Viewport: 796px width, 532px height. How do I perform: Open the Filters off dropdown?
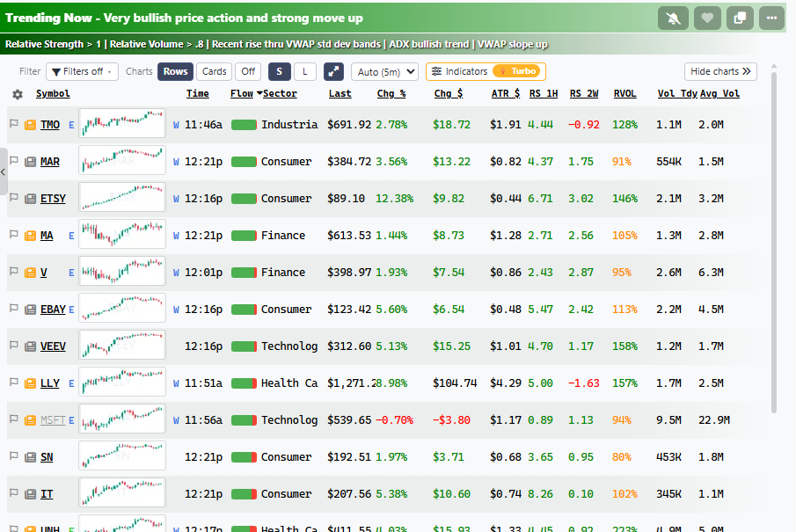coord(82,71)
